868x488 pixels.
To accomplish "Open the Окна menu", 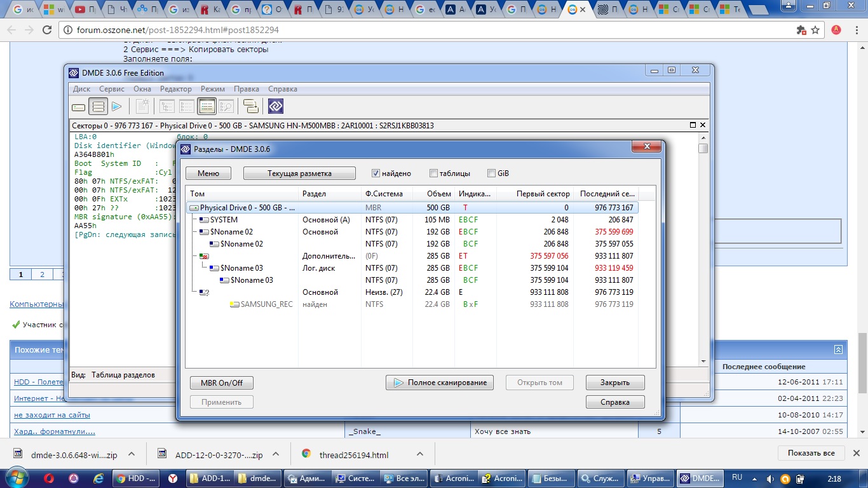I will coord(142,89).
